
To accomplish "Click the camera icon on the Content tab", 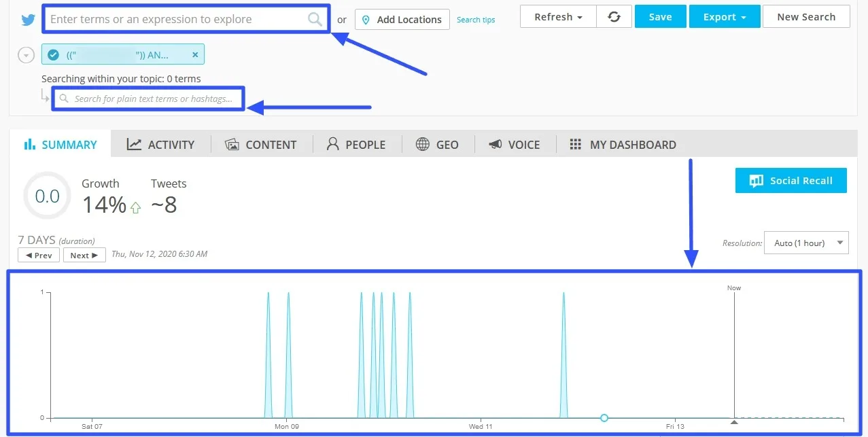I will 232,144.
